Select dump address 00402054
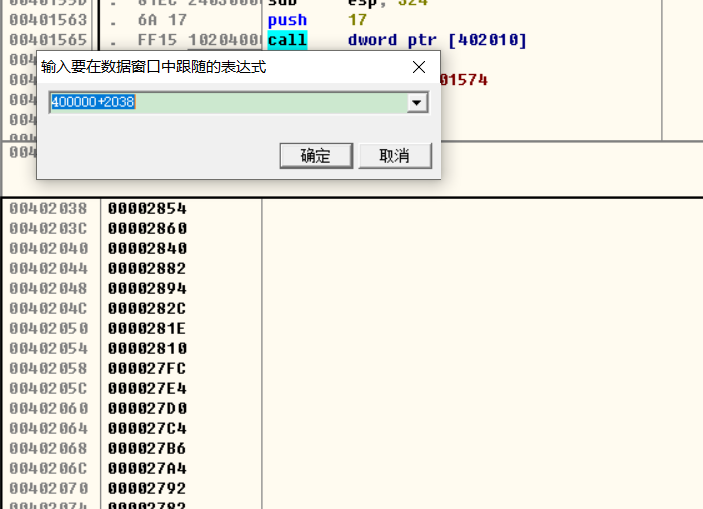Viewport: 703px width, 509px height. [x=48, y=348]
